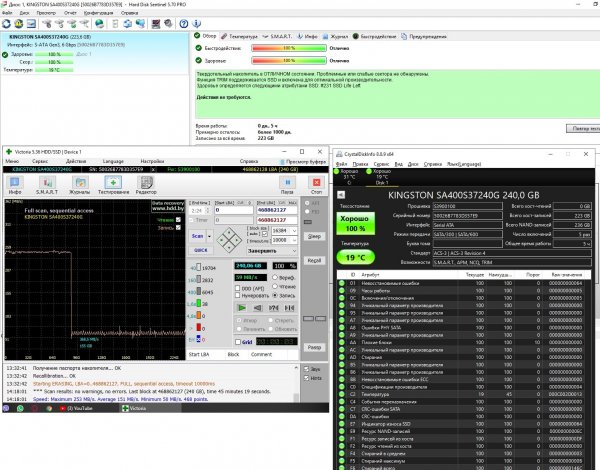Select the Тестирование toolbar icon
The height and width of the screenshot is (470, 600).
(x=113, y=187)
